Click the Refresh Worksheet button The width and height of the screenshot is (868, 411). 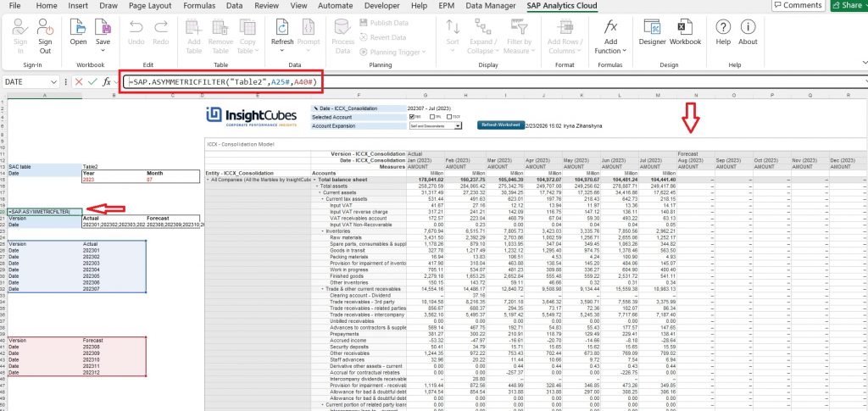coord(500,125)
